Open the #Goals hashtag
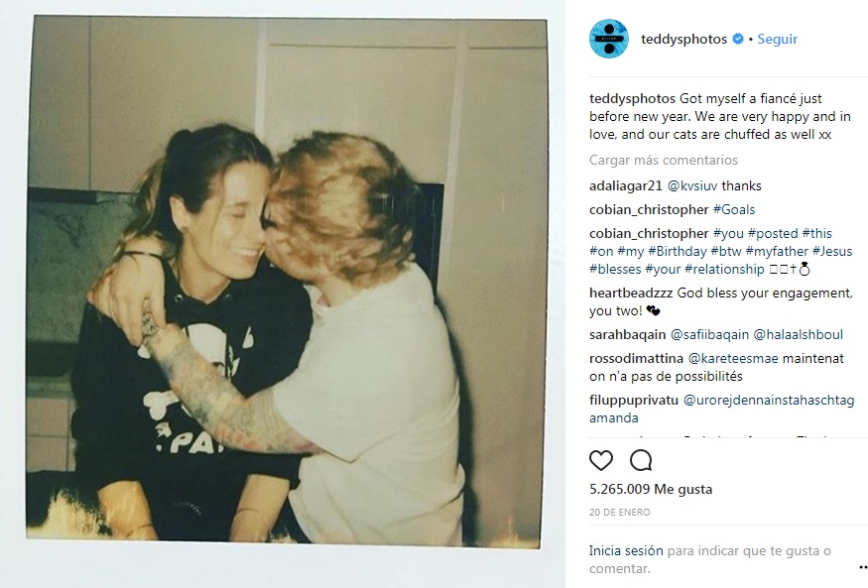 click(x=734, y=209)
